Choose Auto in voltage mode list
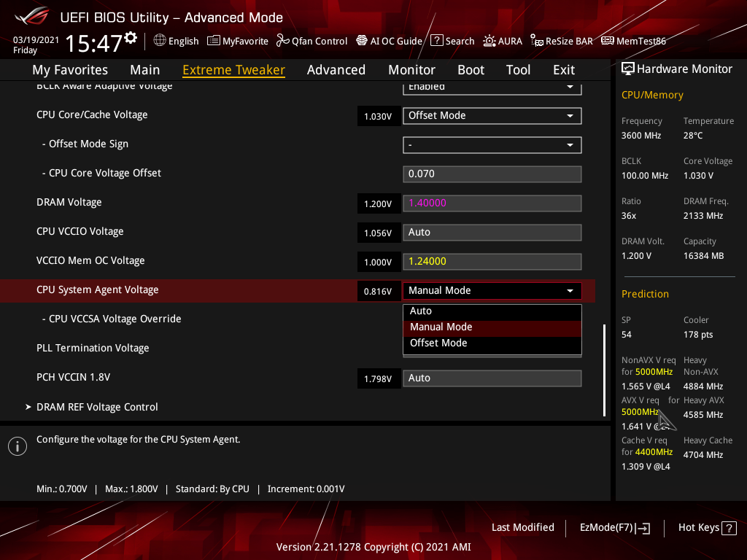This screenshot has width=747, height=560. 492,311
